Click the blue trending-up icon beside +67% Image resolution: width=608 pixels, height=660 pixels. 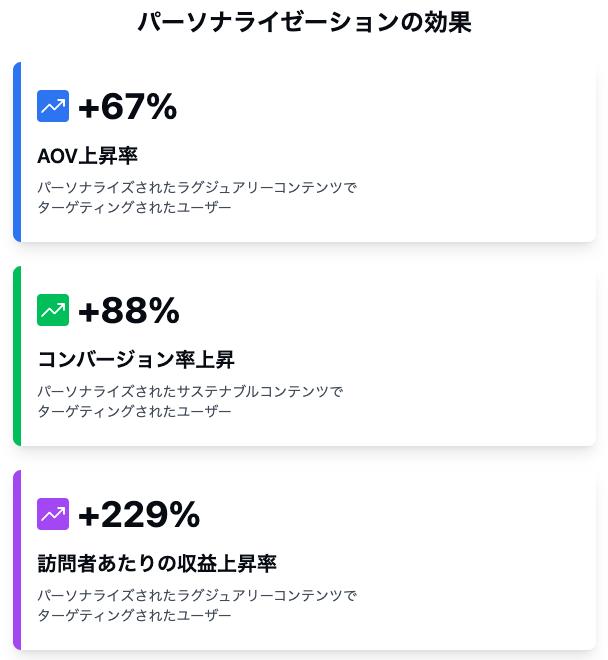point(53,106)
